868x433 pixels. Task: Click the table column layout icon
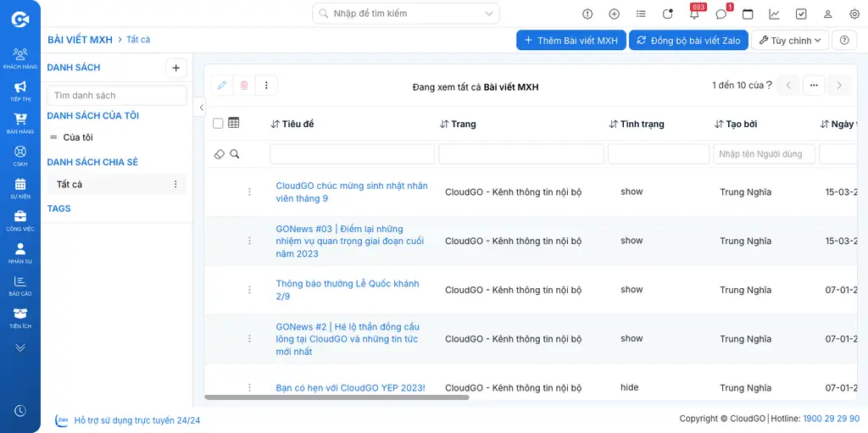tap(234, 123)
